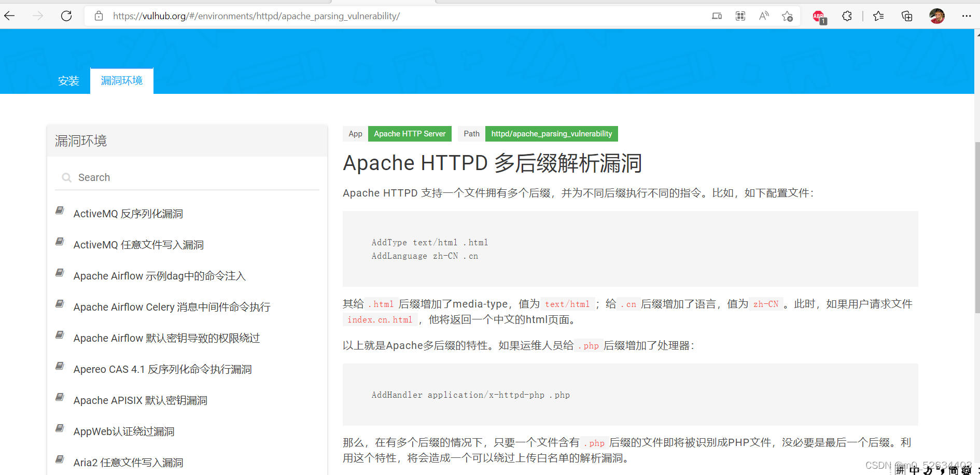The height and width of the screenshot is (475, 980).
Task: Open ActiveMQ 反序列化漏洞 entry
Action: click(128, 214)
